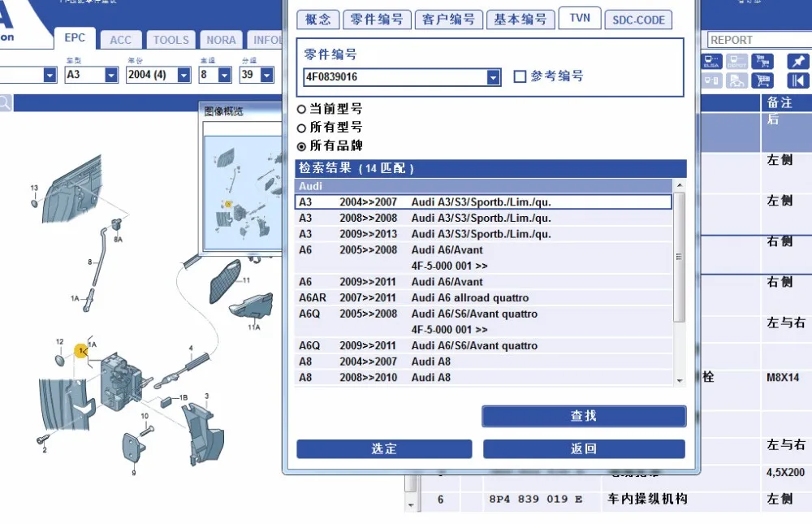
Task: Open the EPC main tab
Action: pyautogui.click(x=75, y=38)
